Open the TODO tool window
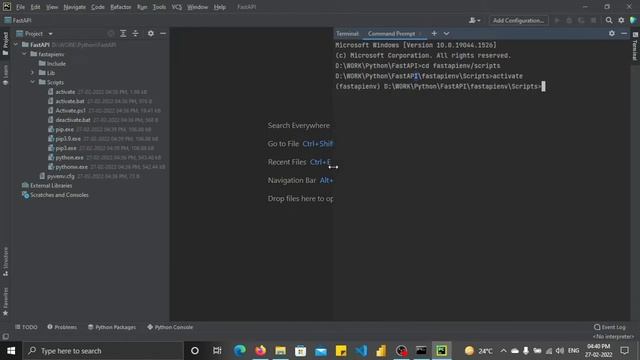Image resolution: width=640 pixels, height=360 pixels. [x=26, y=327]
